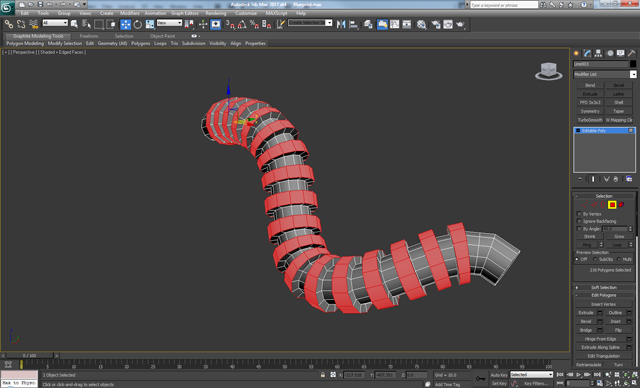Image resolution: width=640 pixels, height=388 pixels.
Task: Open reference coordinate system View dropdown
Action: tap(169, 23)
